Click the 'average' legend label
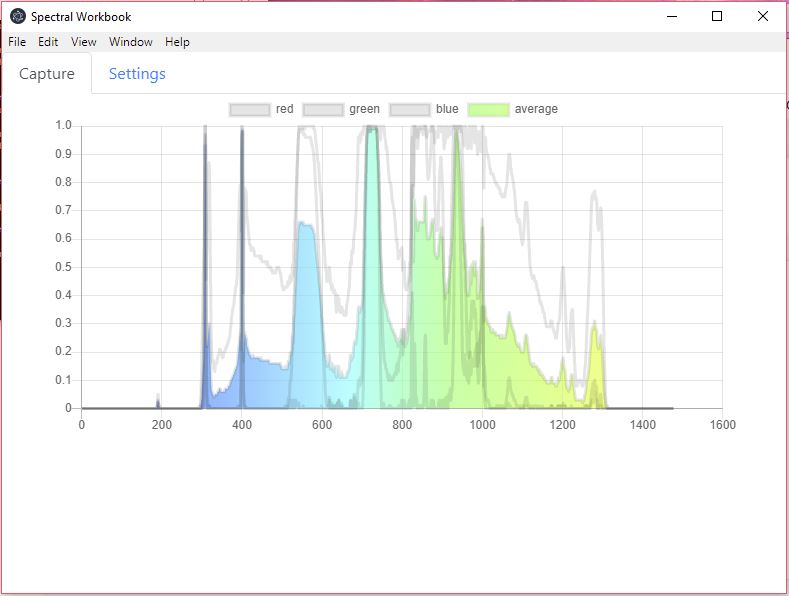Image resolution: width=789 pixels, height=596 pixels. pyautogui.click(x=536, y=109)
